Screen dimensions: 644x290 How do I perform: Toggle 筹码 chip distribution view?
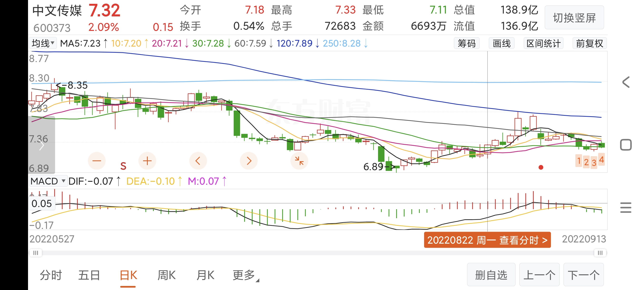pyautogui.click(x=466, y=43)
